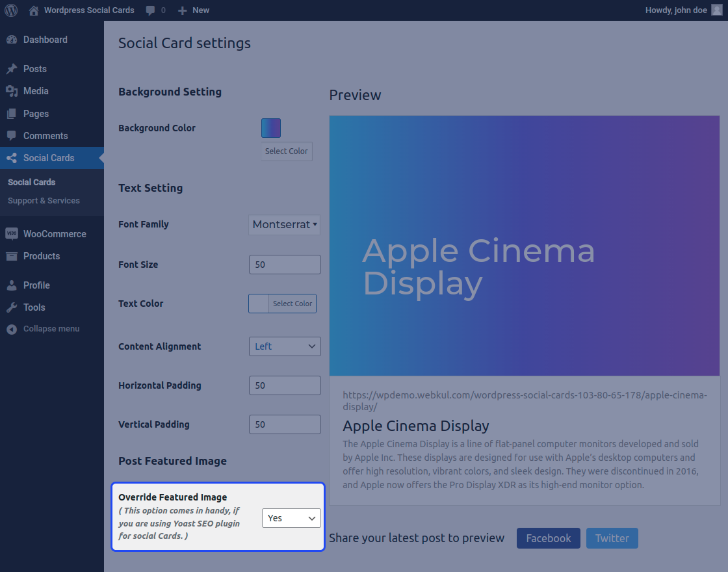This screenshot has width=728, height=572.
Task: Click the Text Color swatch box
Action: (x=259, y=304)
